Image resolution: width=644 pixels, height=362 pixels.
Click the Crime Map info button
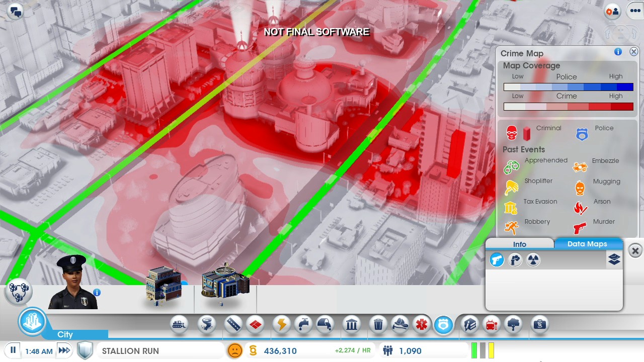[618, 52]
